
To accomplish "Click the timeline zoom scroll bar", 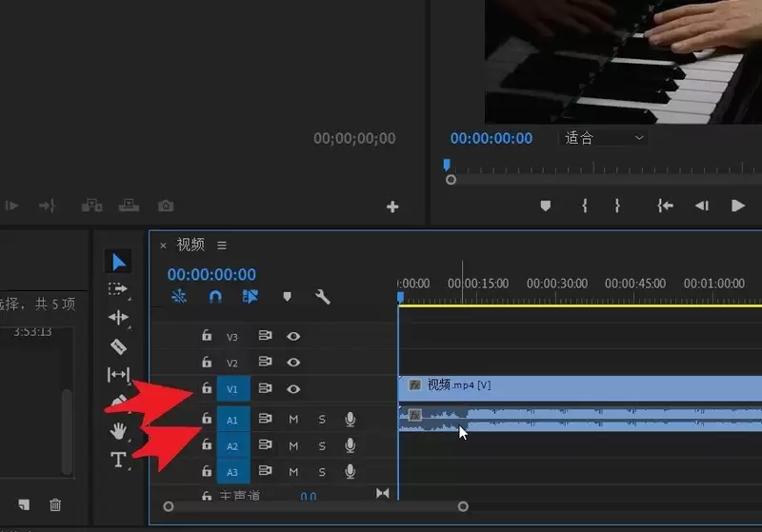I will tap(315, 506).
